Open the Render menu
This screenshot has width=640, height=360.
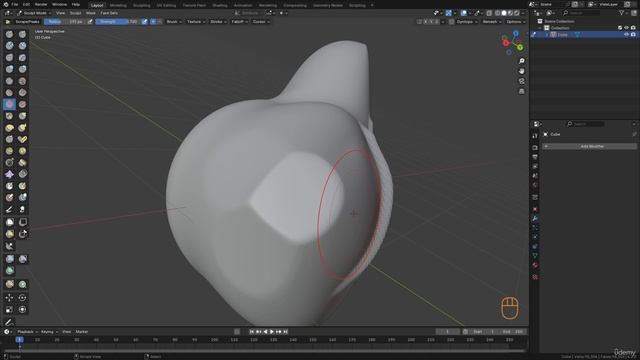click(41, 4)
